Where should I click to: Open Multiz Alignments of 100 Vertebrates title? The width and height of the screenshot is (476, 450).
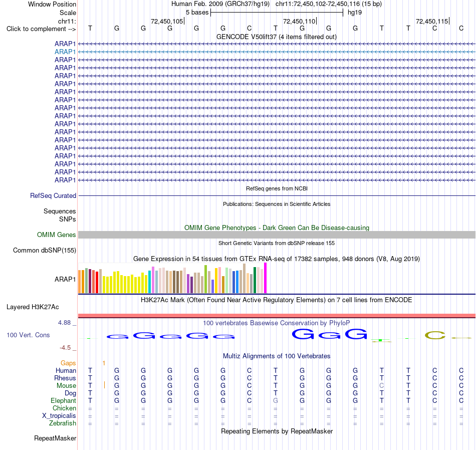[277, 356]
